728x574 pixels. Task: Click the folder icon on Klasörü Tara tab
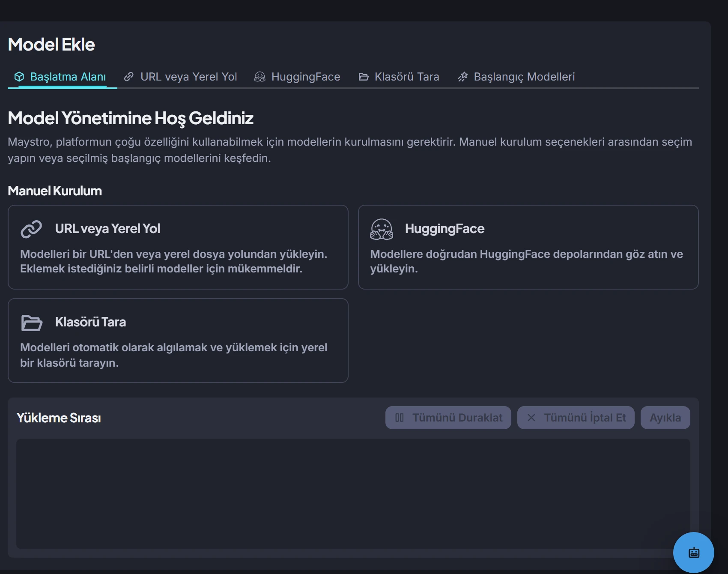pos(364,77)
